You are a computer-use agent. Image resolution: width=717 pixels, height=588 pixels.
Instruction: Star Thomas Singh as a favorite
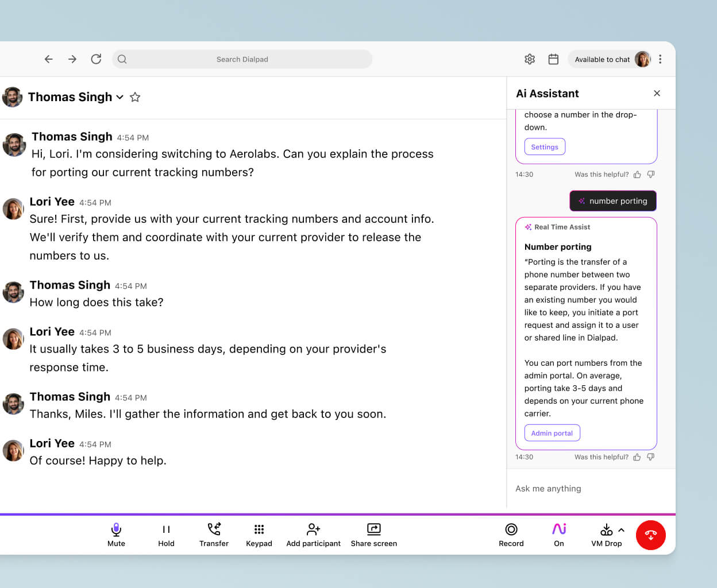pyautogui.click(x=135, y=97)
